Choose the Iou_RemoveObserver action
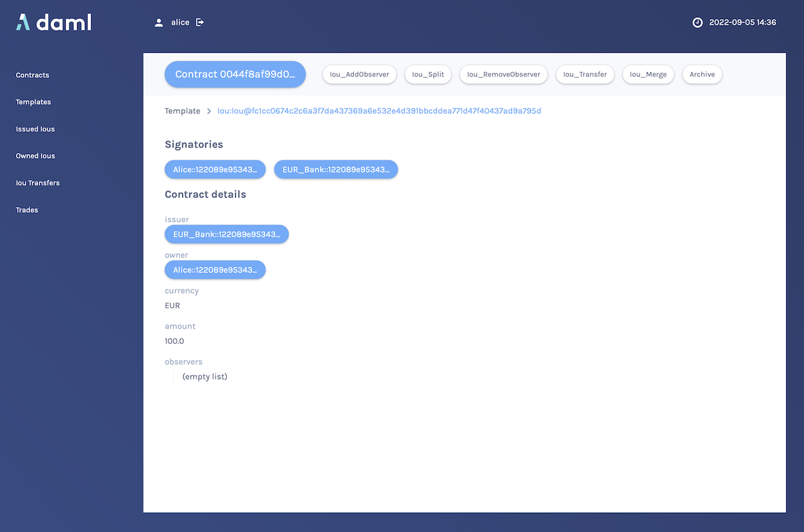Viewport: 804px width, 532px height. pyautogui.click(x=503, y=74)
